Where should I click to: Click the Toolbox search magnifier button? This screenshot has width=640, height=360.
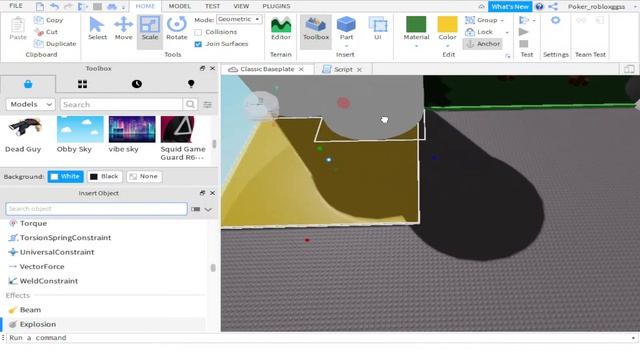[x=190, y=104]
